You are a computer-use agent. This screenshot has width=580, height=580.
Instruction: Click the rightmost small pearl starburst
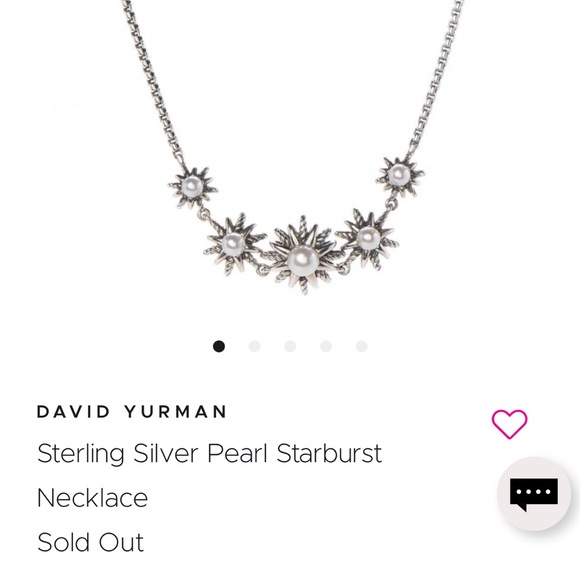click(x=399, y=176)
